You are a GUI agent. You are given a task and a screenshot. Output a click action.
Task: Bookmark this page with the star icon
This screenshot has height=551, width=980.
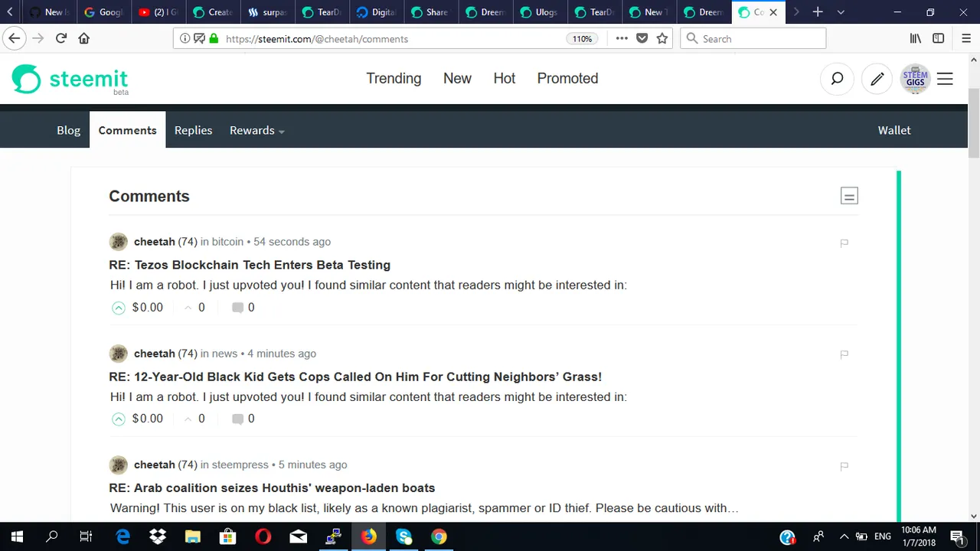662,38
